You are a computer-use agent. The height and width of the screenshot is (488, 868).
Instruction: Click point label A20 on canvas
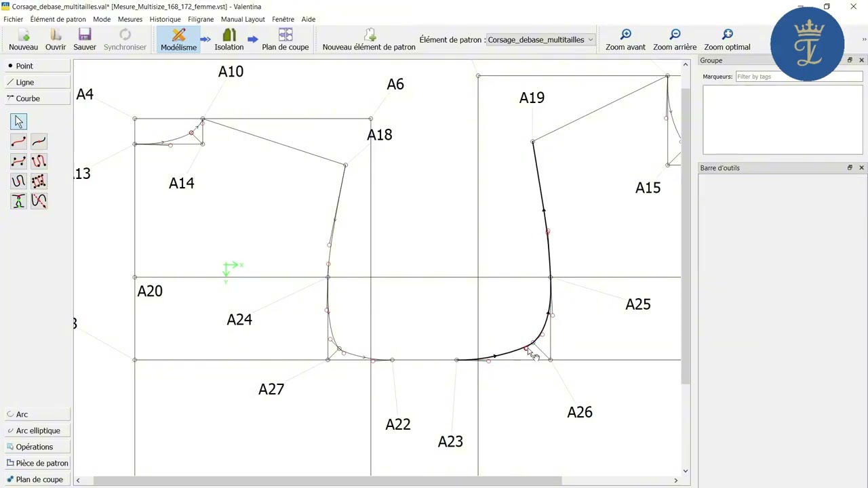[150, 291]
